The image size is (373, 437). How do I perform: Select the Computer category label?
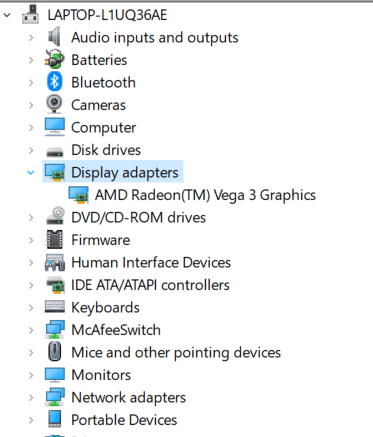pos(104,128)
